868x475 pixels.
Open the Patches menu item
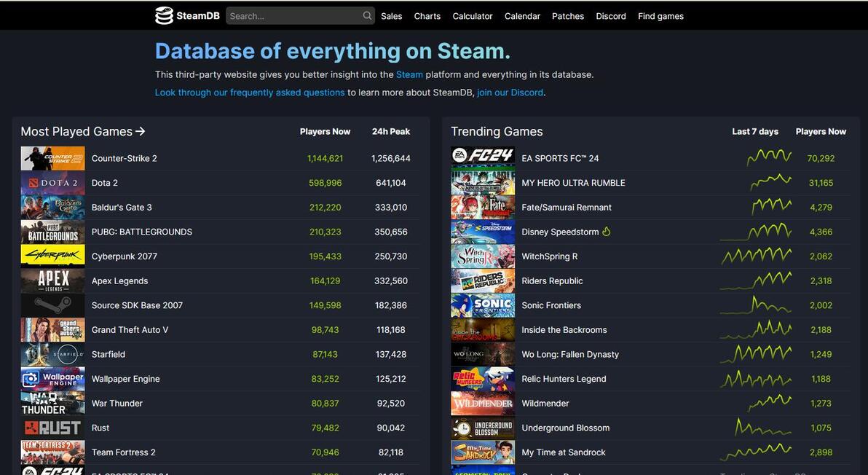(568, 16)
